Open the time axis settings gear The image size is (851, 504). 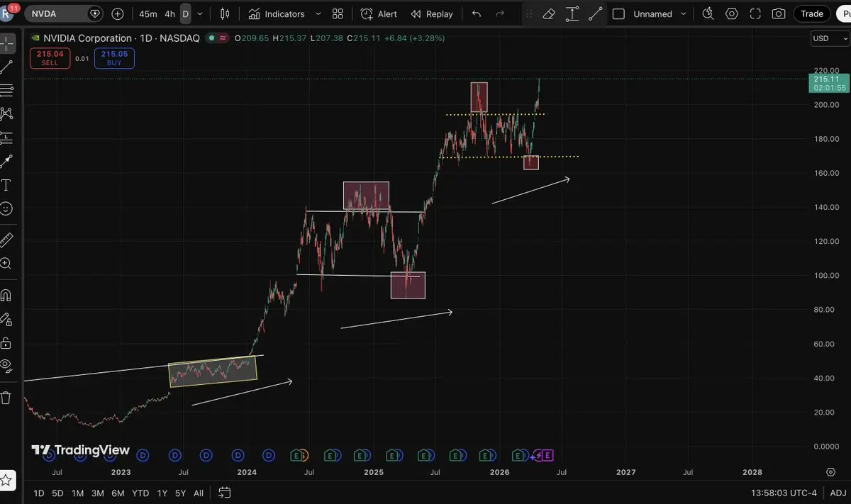point(830,471)
